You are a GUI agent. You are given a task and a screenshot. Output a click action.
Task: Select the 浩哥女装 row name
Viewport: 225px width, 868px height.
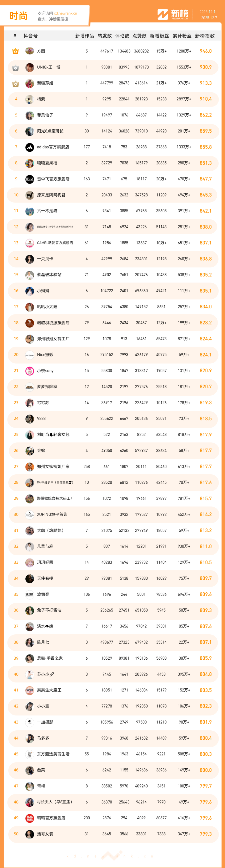pos(45,834)
